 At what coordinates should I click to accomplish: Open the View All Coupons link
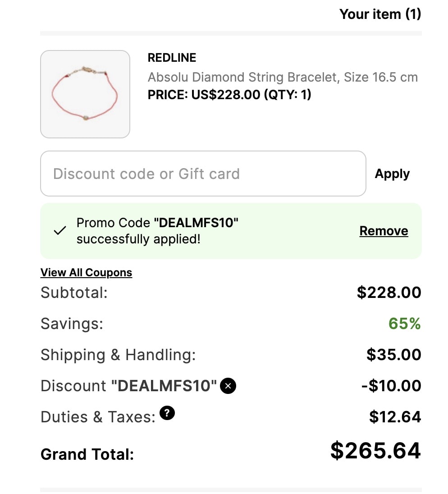pyautogui.click(x=86, y=273)
